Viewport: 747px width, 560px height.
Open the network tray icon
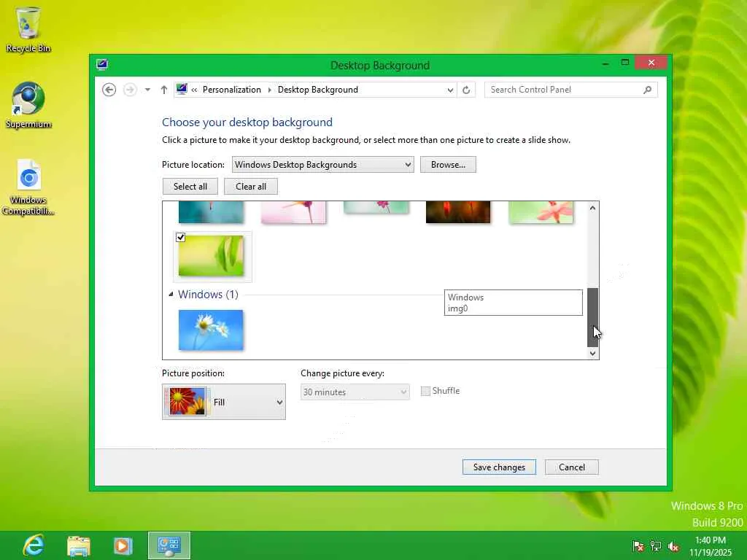click(656, 545)
